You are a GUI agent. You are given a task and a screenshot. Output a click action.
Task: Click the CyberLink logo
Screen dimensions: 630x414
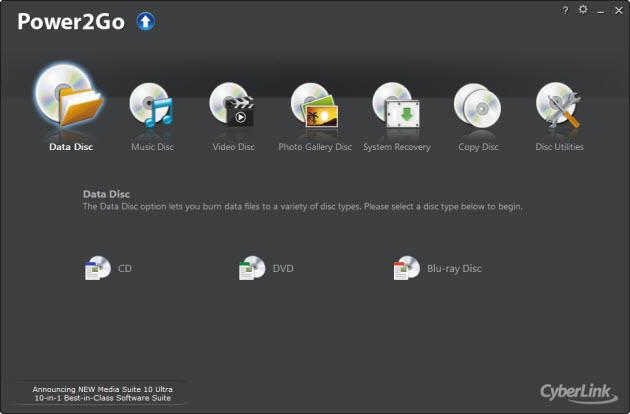point(579,393)
